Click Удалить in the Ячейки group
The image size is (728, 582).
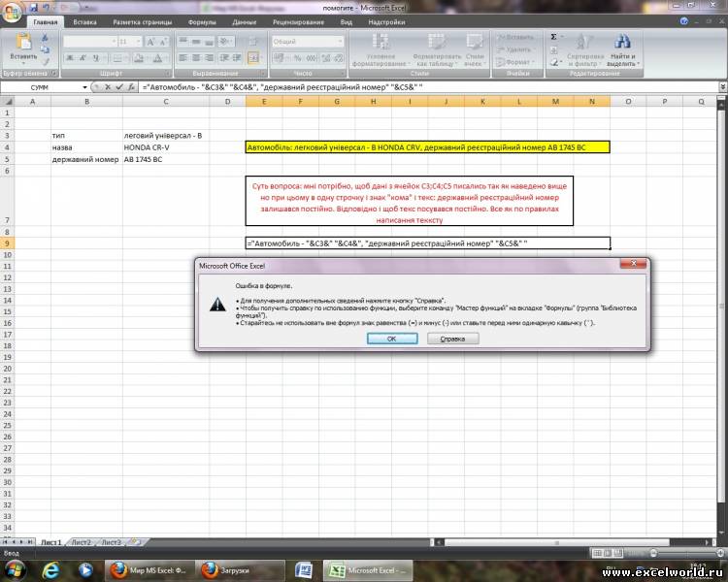[x=515, y=49]
